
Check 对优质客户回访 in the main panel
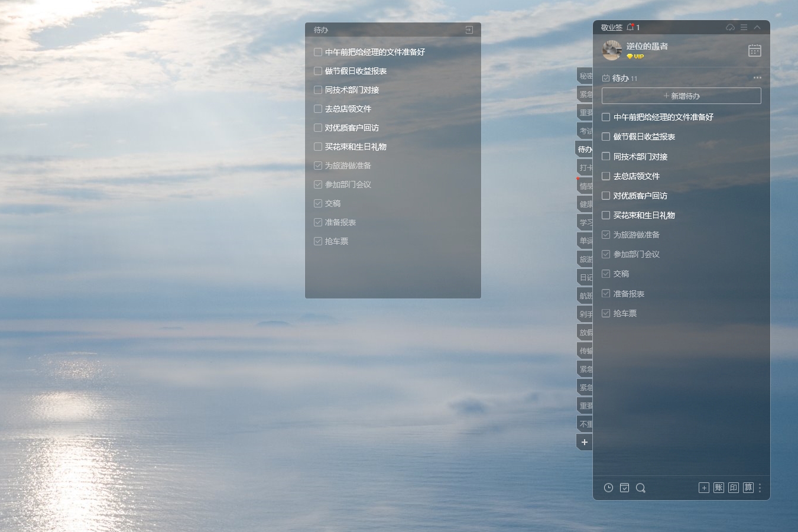[606, 196]
